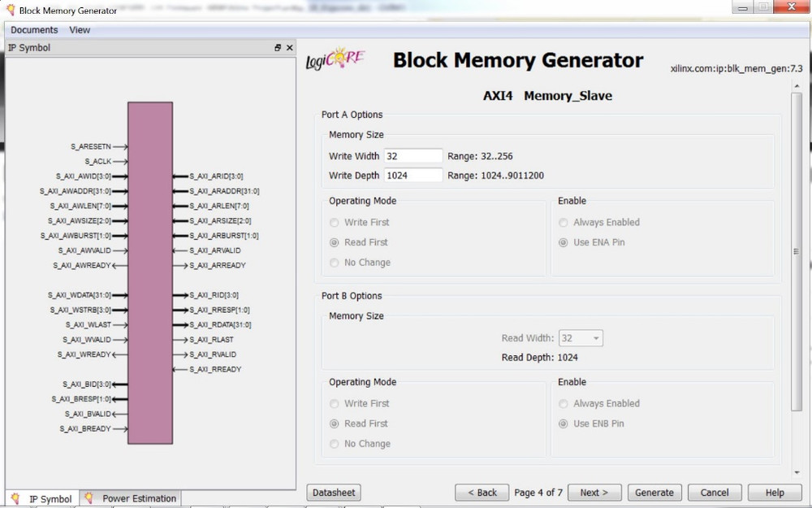The image size is (812, 508).
Task: Click the Block Memory Generator title bar icon
Action: pos(10,11)
